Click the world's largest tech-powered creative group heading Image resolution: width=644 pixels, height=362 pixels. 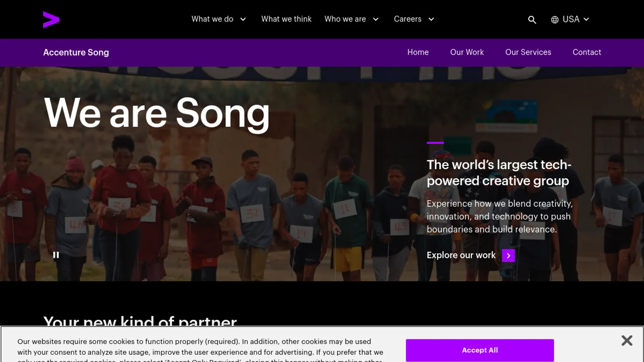499,173
